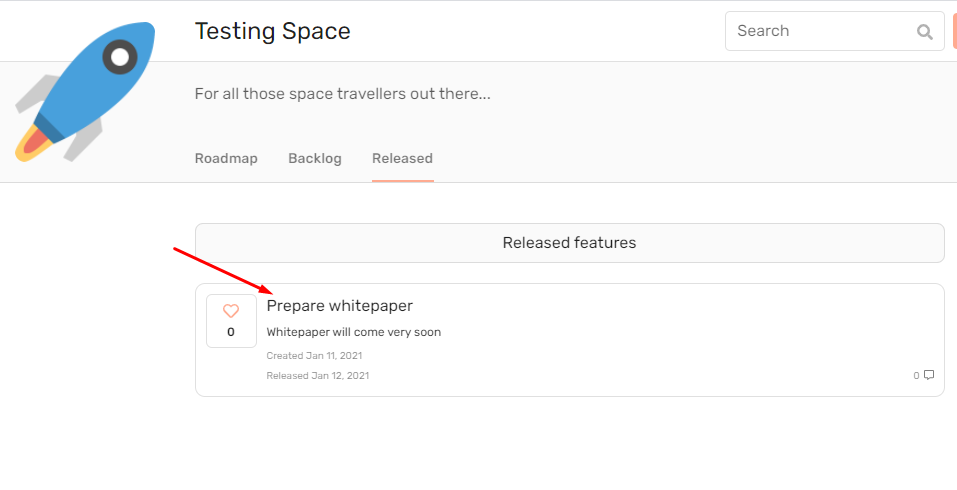Click the vote count under the heart
The width and height of the screenshot is (957, 490).
(231, 333)
